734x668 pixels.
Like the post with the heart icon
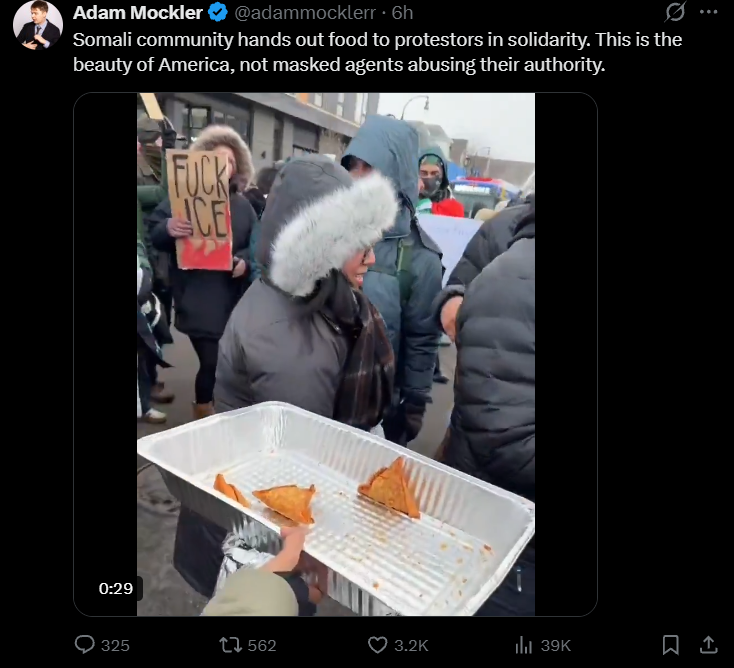click(x=377, y=645)
